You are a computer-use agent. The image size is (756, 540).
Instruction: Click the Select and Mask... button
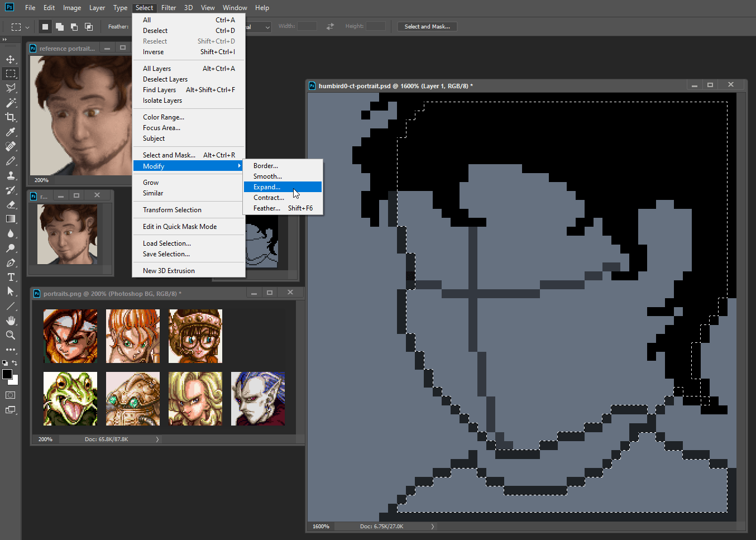click(427, 26)
